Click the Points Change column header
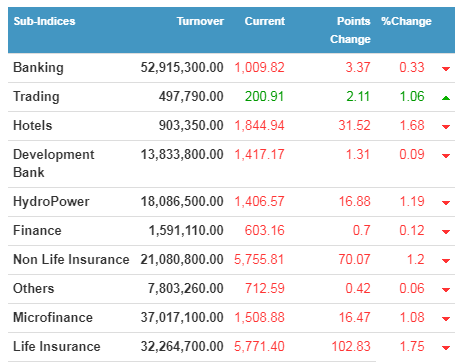 point(350,30)
